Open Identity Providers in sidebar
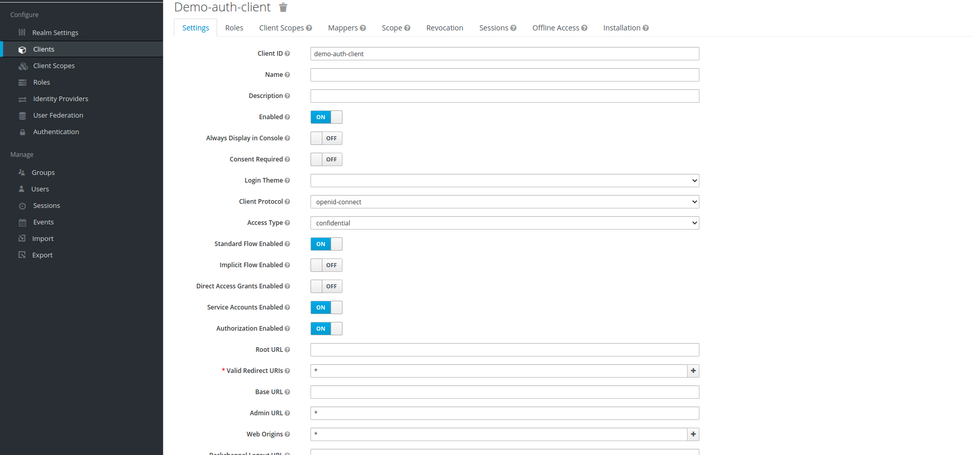 tap(60, 99)
